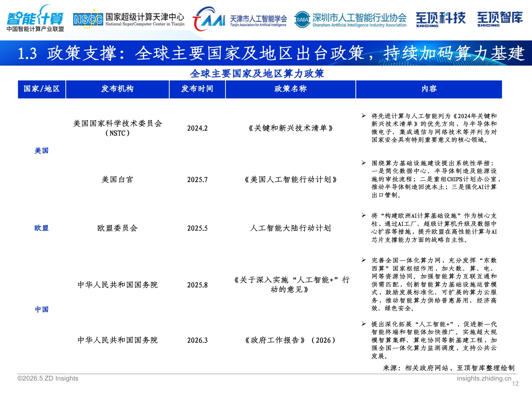The image size is (532, 399).
Task: Select the date 2024.2
Action: [x=198, y=128]
